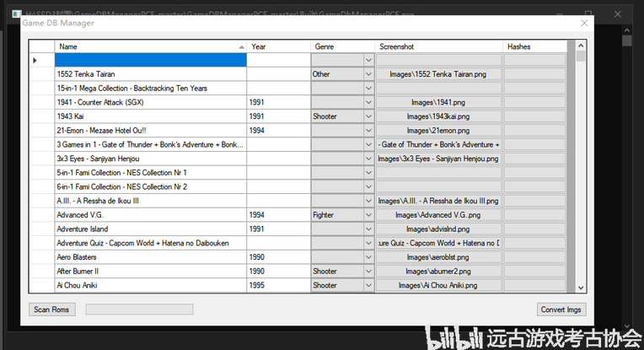Viewport: 644px width, 350px height.
Task: Click the grid scrollbar down arrow
Action: click(581, 288)
